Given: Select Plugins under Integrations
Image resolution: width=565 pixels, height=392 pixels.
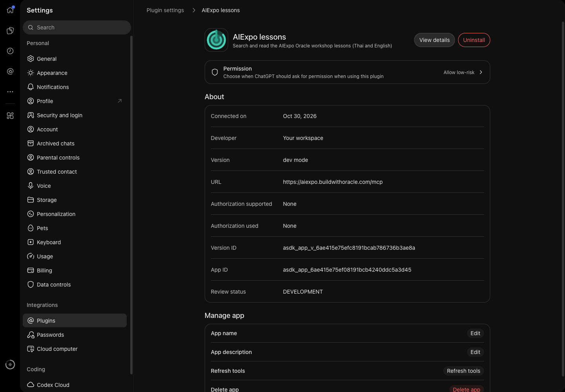Looking at the screenshot, I should click(x=75, y=321).
